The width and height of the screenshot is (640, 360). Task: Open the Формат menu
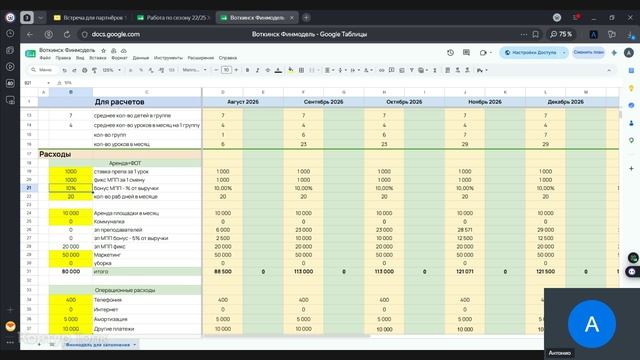pyautogui.click(x=119, y=58)
